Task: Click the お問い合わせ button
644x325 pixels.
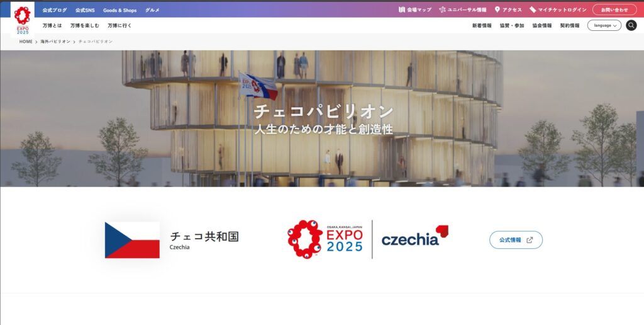Action: pos(614,10)
